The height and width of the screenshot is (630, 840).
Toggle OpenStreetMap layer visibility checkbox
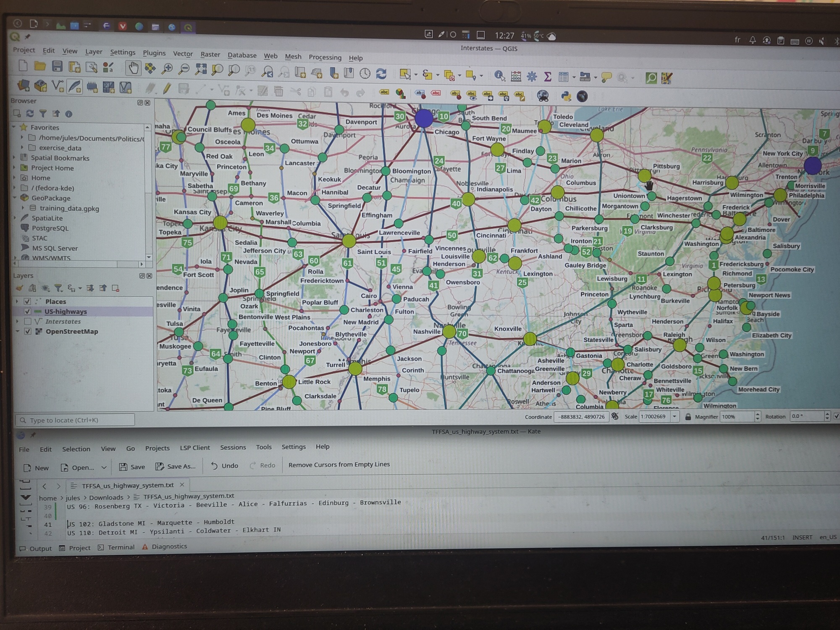28,331
